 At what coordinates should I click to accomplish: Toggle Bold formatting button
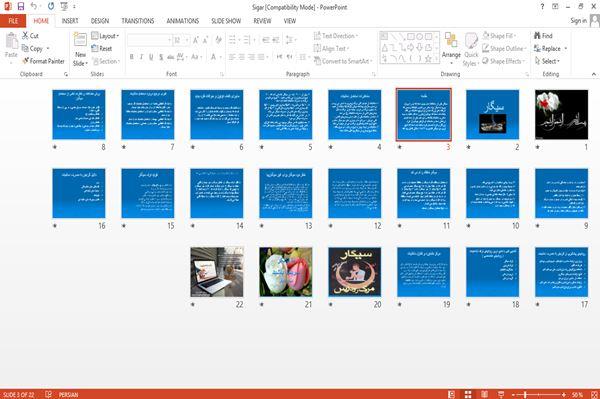pyautogui.click(x=132, y=57)
